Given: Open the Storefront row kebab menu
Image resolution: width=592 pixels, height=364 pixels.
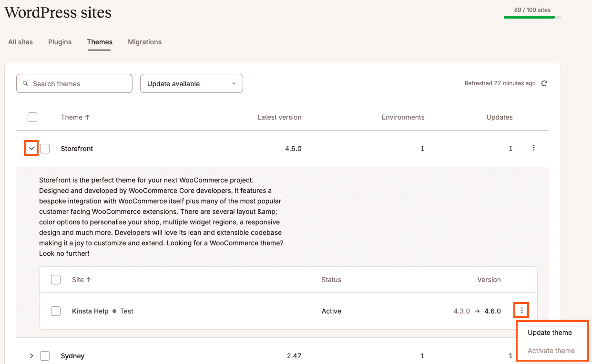Looking at the screenshot, I should [533, 148].
